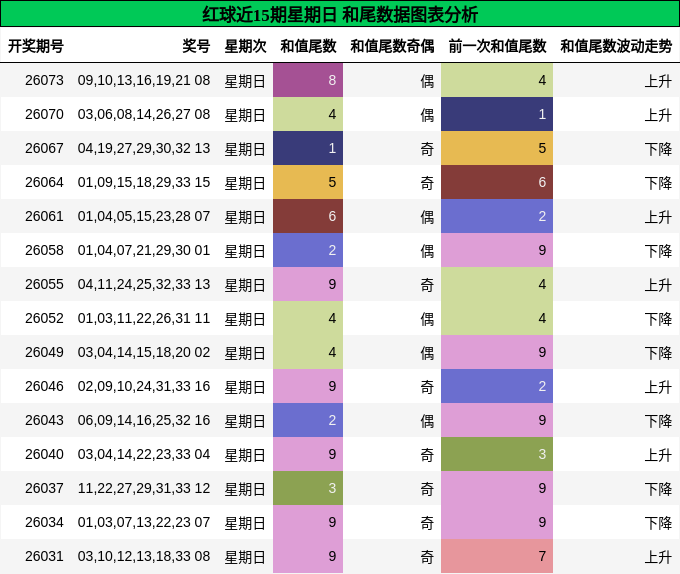
Task: Select prize numbers 01,03,11,22,26,31 11
Action: click(144, 318)
